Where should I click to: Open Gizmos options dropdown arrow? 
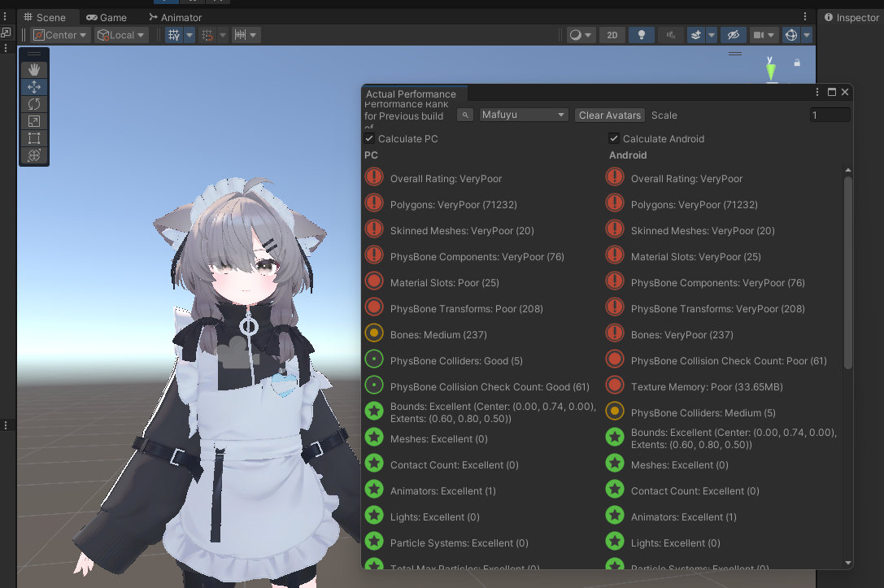point(807,35)
